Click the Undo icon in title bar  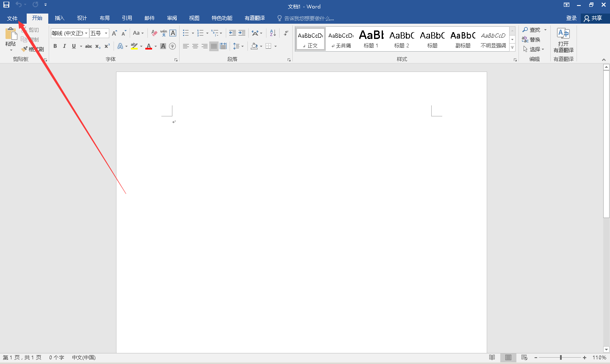[x=19, y=5]
